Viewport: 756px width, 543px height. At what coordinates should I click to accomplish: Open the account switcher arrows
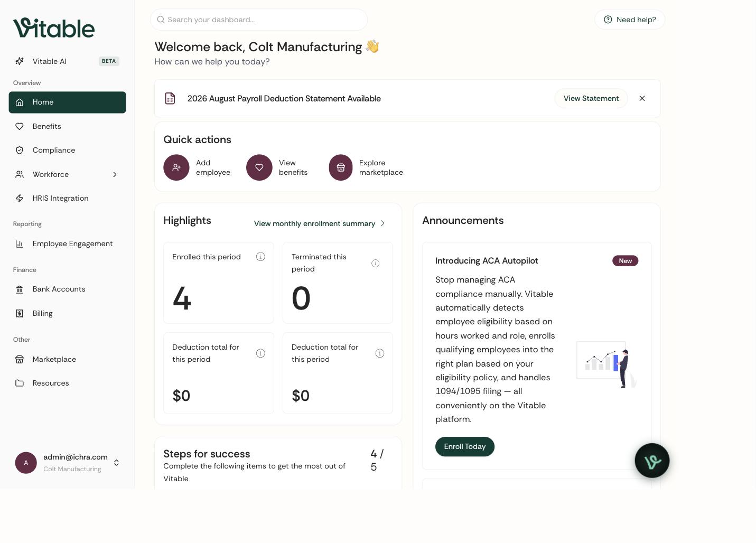pyautogui.click(x=117, y=463)
